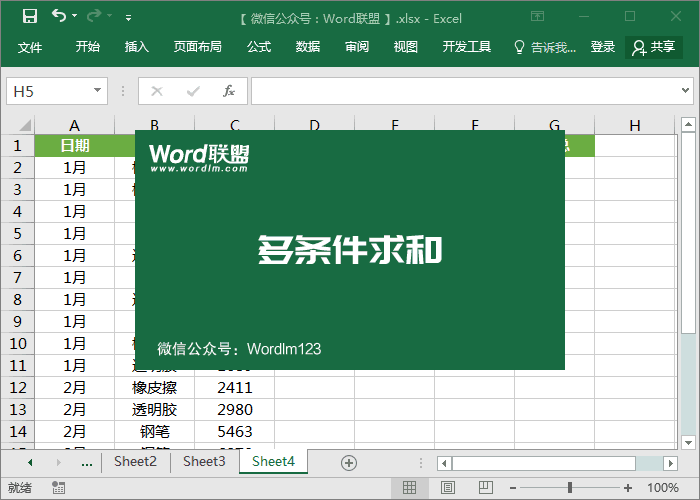Select the Sheet4 tab
This screenshot has height=500, width=700.
pyautogui.click(x=273, y=461)
